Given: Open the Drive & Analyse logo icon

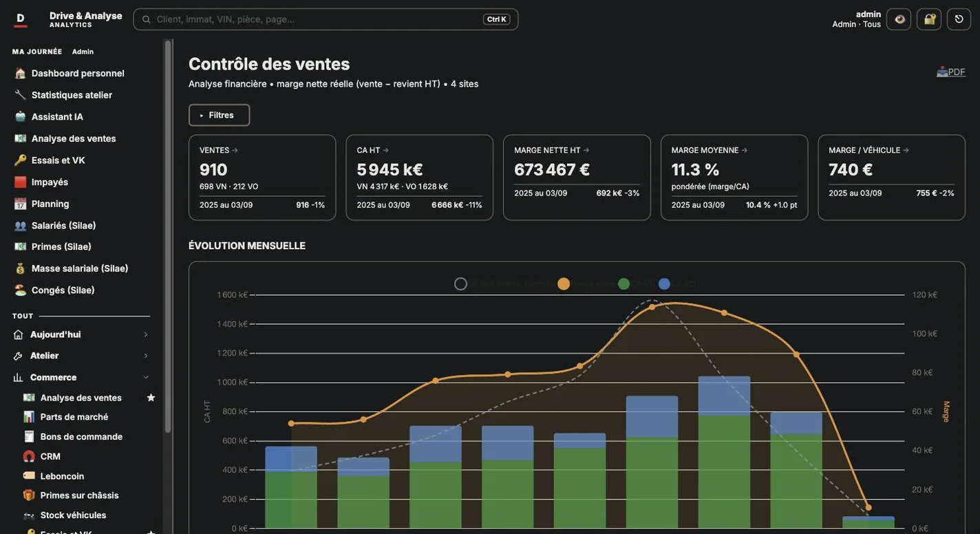Looking at the screenshot, I should [x=21, y=19].
